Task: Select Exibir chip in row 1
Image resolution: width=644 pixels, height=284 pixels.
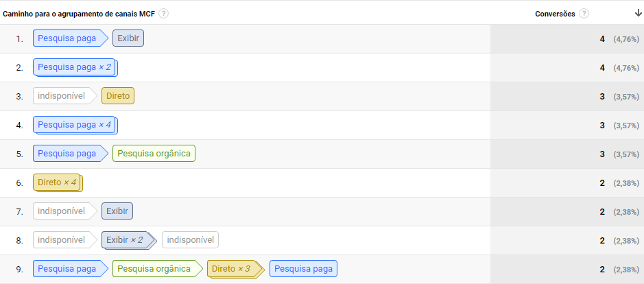Action: 128,38
